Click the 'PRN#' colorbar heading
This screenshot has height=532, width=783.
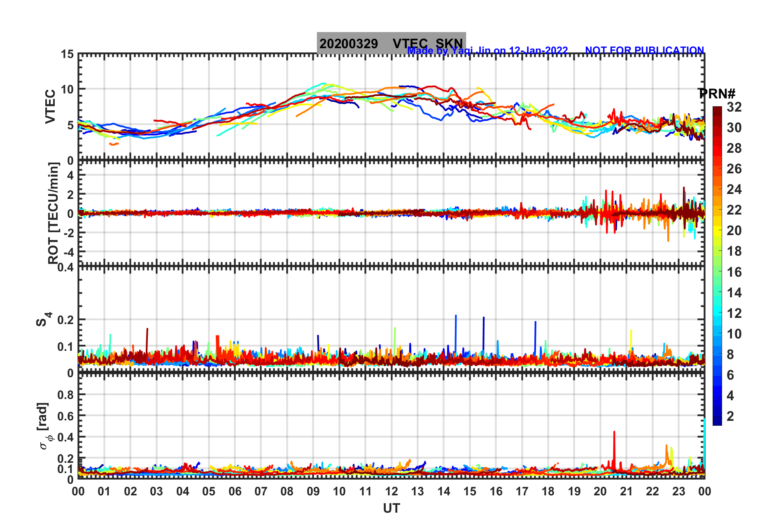[x=717, y=94]
